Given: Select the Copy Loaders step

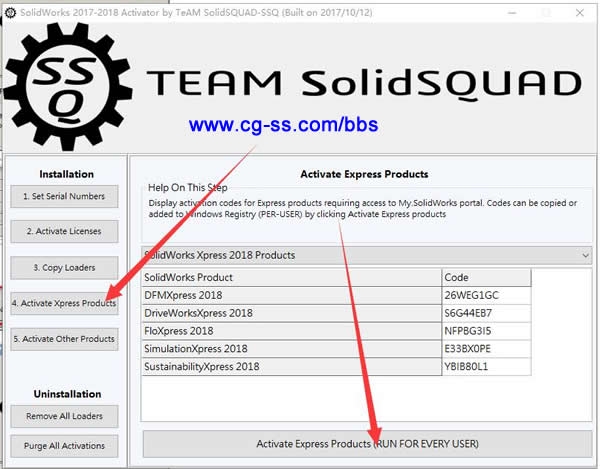Looking at the screenshot, I should 64,267.
